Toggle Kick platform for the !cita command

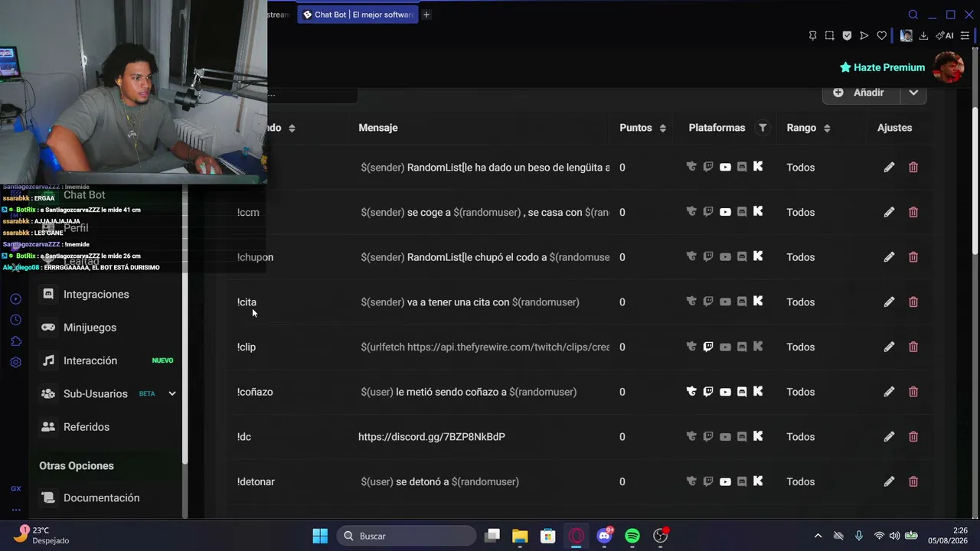point(758,302)
